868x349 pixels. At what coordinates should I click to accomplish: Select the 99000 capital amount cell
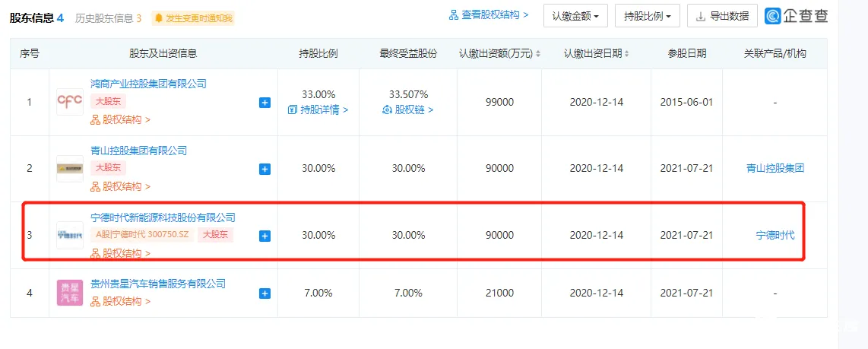tap(500, 102)
